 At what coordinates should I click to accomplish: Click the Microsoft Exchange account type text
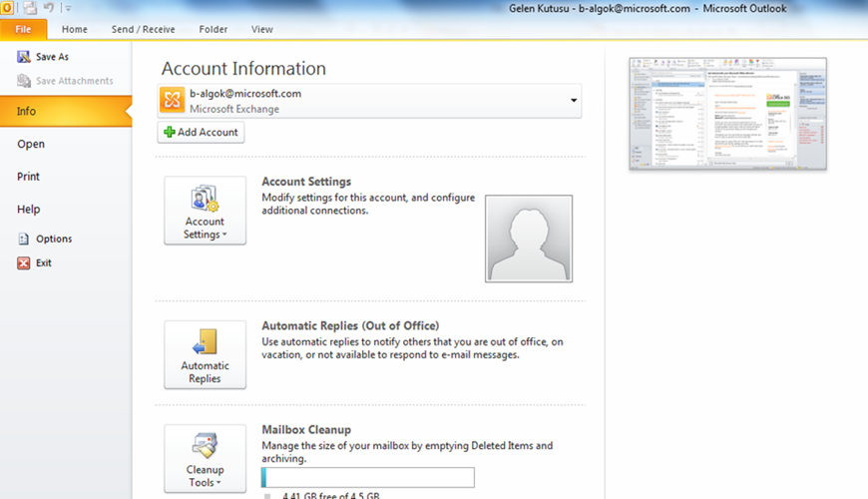coord(234,109)
